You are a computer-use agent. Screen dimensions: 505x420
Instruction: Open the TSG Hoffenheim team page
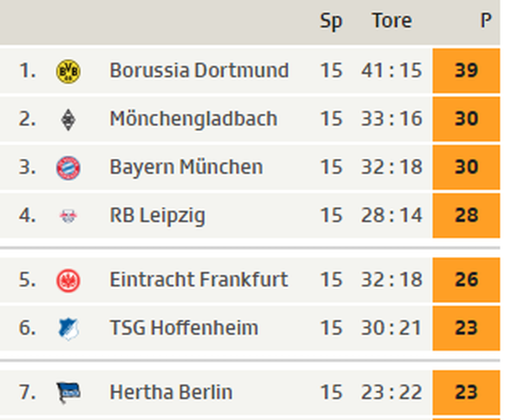pyautogui.click(x=184, y=328)
